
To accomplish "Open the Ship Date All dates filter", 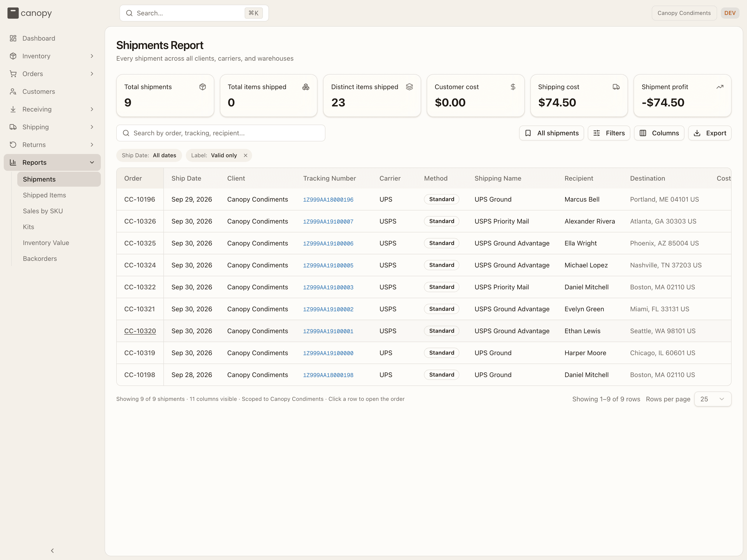I will (149, 155).
